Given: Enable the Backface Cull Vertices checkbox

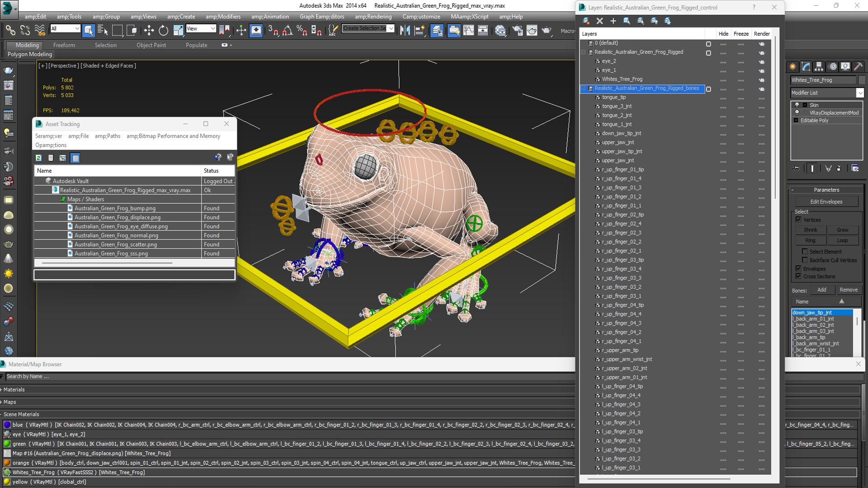Looking at the screenshot, I should pyautogui.click(x=805, y=260).
